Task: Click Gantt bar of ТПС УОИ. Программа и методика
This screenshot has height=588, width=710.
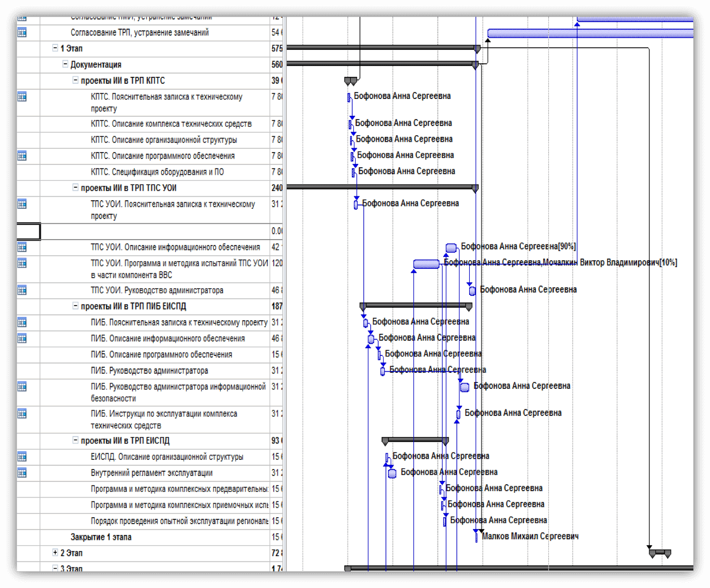Action: tap(426, 264)
